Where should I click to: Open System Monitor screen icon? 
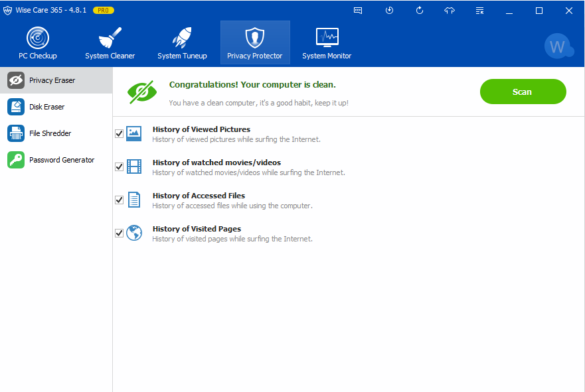pos(327,37)
